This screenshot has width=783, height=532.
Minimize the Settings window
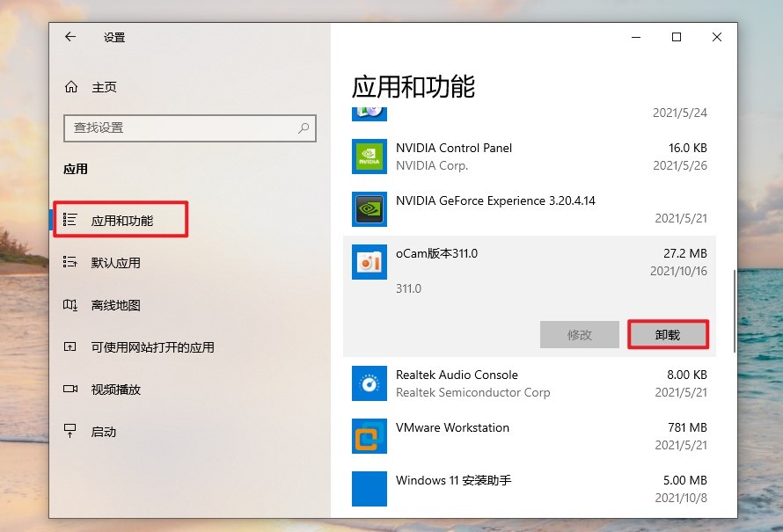coord(636,37)
